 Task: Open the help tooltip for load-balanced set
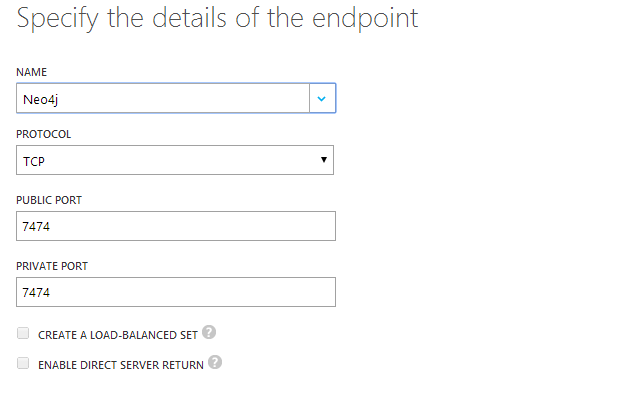[x=209, y=332]
